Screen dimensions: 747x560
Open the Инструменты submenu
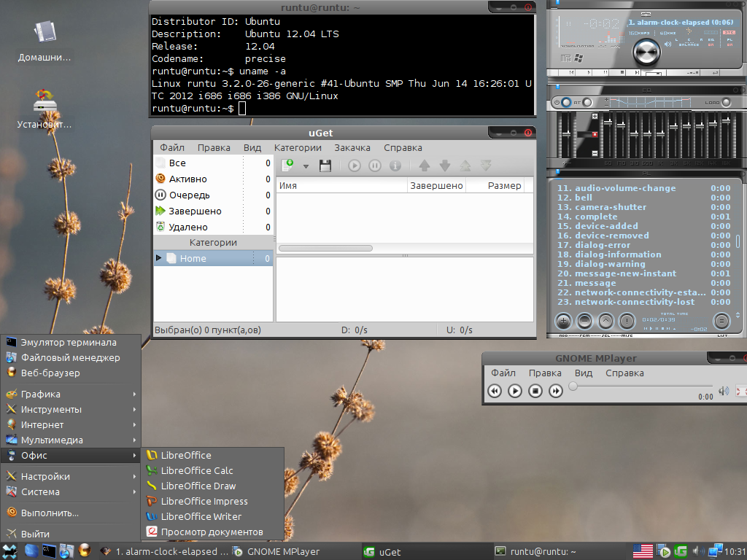pos(71,409)
